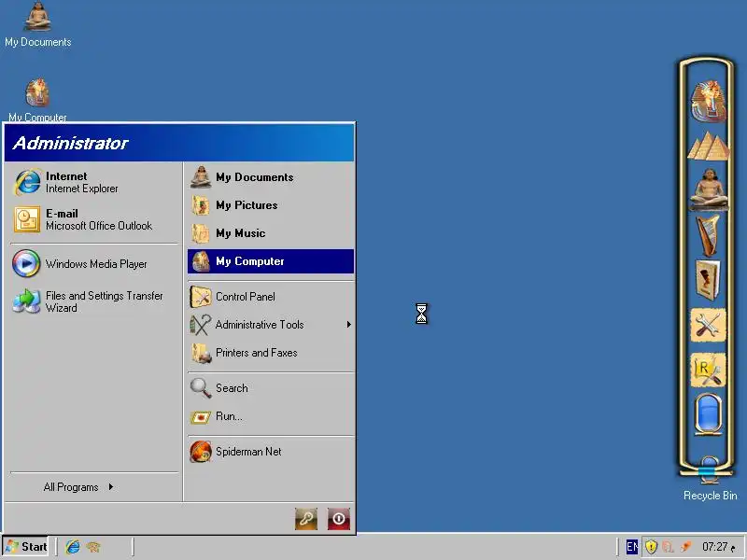
Task: Click the seated scribe icon in the side dock
Action: coord(709,189)
